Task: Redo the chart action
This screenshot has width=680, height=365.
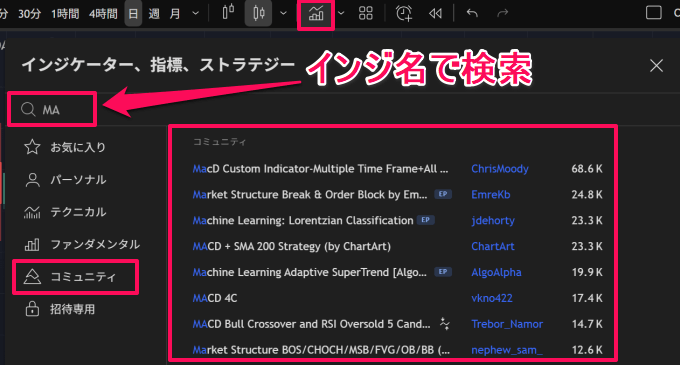Action: [x=502, y=14]
